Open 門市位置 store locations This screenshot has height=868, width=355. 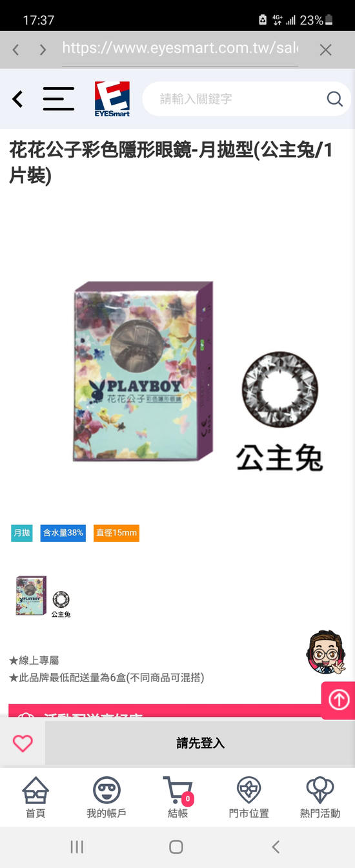(249, 797)
